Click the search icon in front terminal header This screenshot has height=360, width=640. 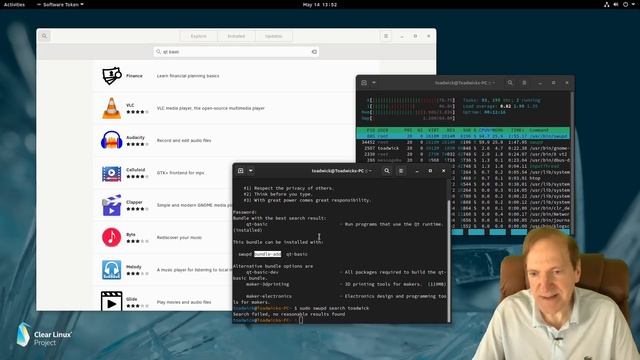pyautogui.click(x=387, y=171)
